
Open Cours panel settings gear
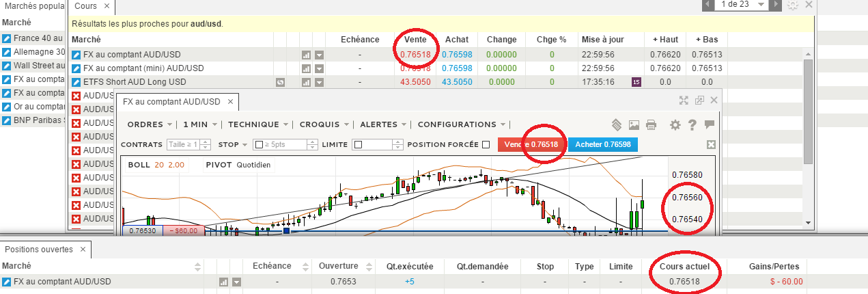tap(793, 5)
